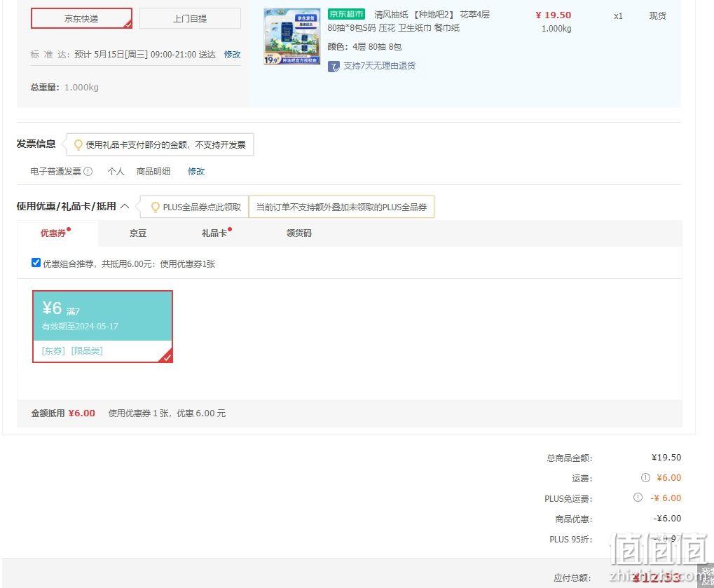This screenshot has width=714, height=588.
Task: Claim PLUS全品券 via 点此领取
Action: point(202,207)
